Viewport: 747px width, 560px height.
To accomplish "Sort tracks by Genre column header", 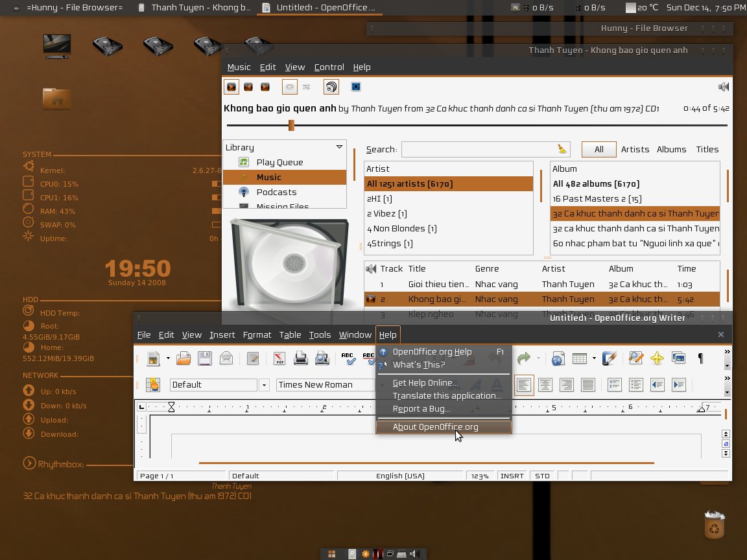I will [x=487, y=268].
